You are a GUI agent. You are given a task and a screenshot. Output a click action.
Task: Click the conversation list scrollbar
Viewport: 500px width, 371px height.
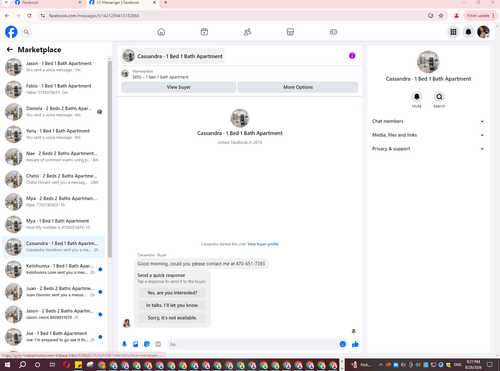pos(110,158)
